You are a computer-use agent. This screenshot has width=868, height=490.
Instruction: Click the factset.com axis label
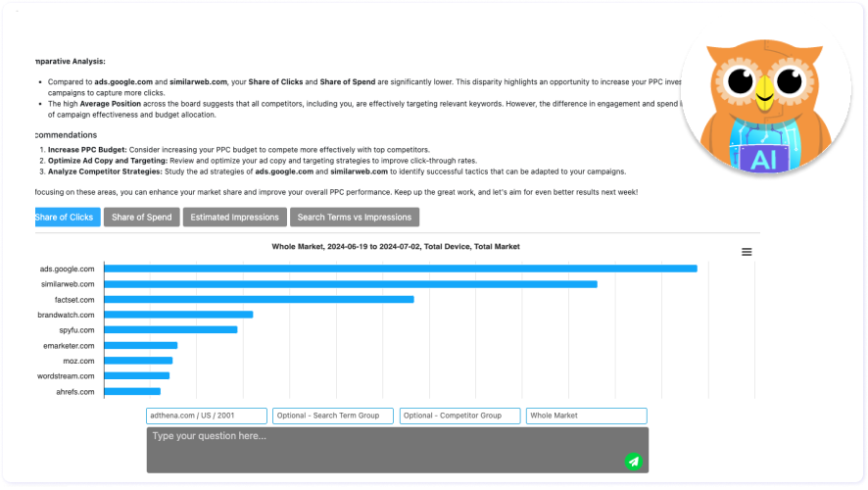[x=74, y=300]
